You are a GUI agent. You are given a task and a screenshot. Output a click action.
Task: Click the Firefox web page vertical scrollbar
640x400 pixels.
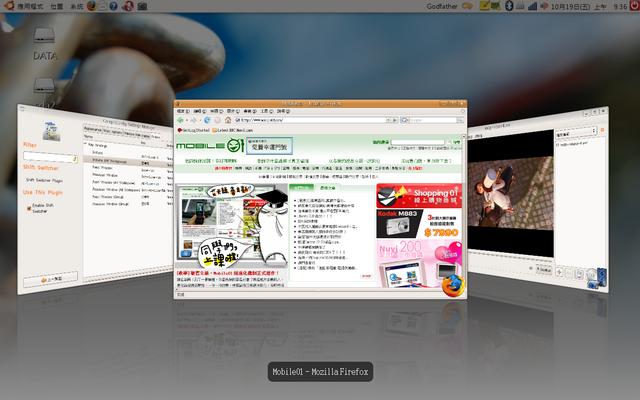point(464,212)
